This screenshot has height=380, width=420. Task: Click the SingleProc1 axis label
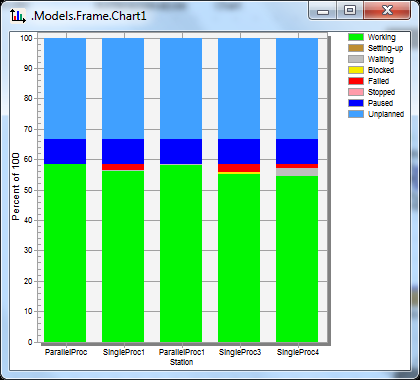(124, 352)
